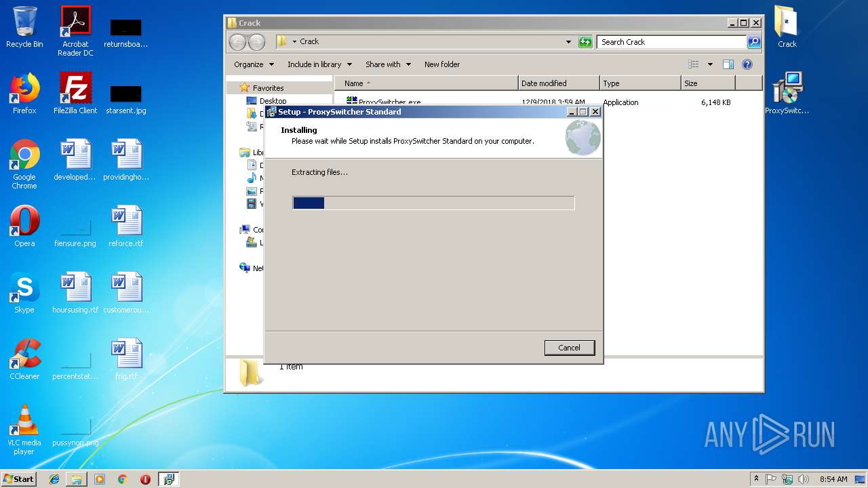Select the customerou document icon

tap(126, 293)
